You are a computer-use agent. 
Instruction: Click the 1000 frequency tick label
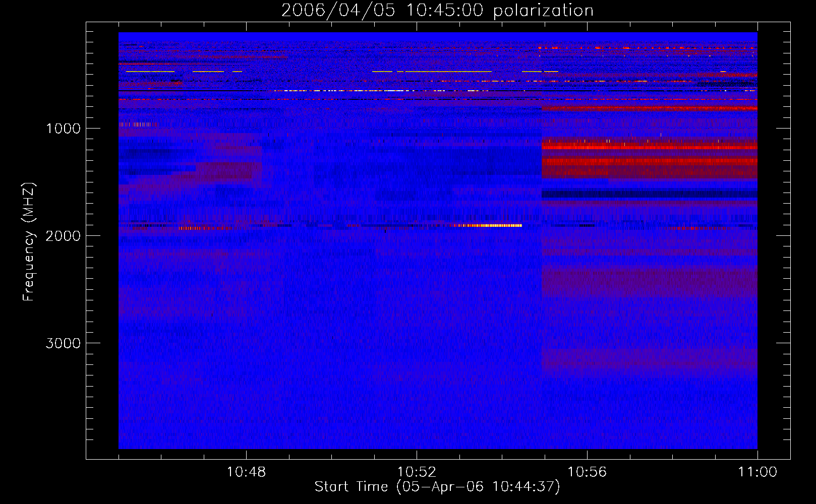[x=63, y=129]
